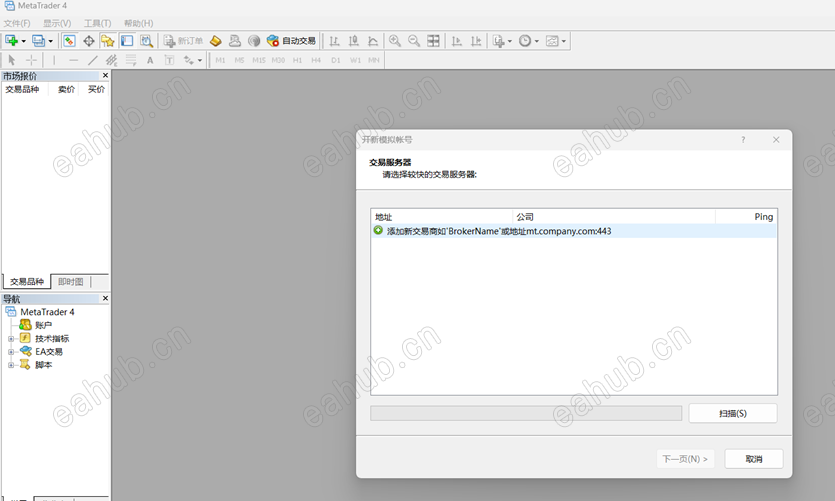Click the templates icon
835x501 pixels.
coord(552,40)
